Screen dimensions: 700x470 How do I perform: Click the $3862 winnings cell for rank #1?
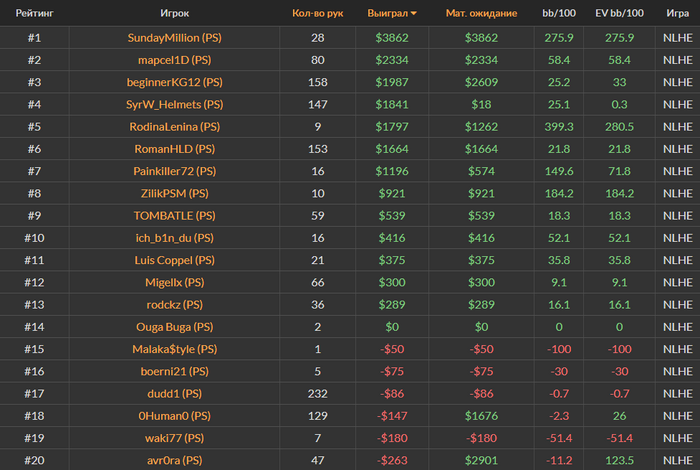(x=395, y=38)
